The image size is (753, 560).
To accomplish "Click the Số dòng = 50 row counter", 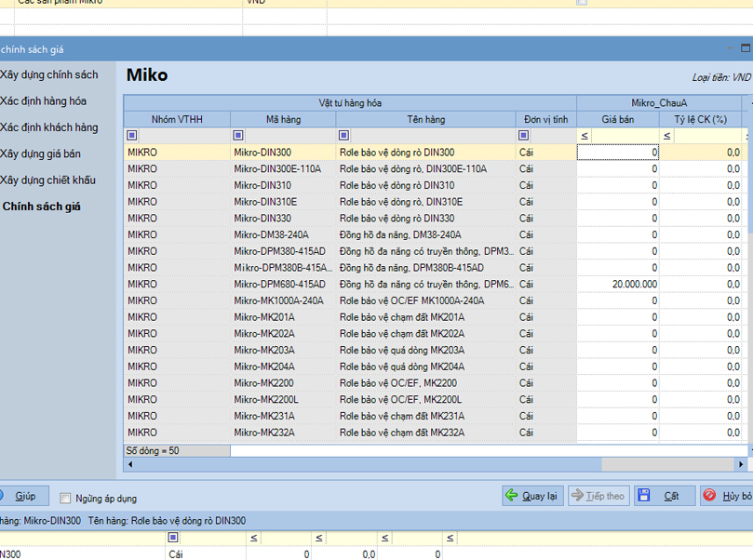I will 177,450.
